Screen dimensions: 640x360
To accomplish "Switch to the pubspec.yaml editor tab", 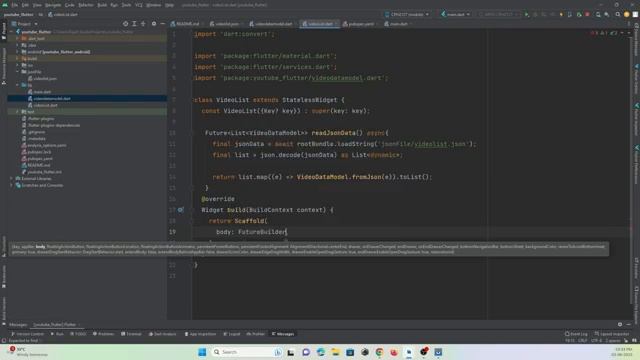I will point(359,24).
